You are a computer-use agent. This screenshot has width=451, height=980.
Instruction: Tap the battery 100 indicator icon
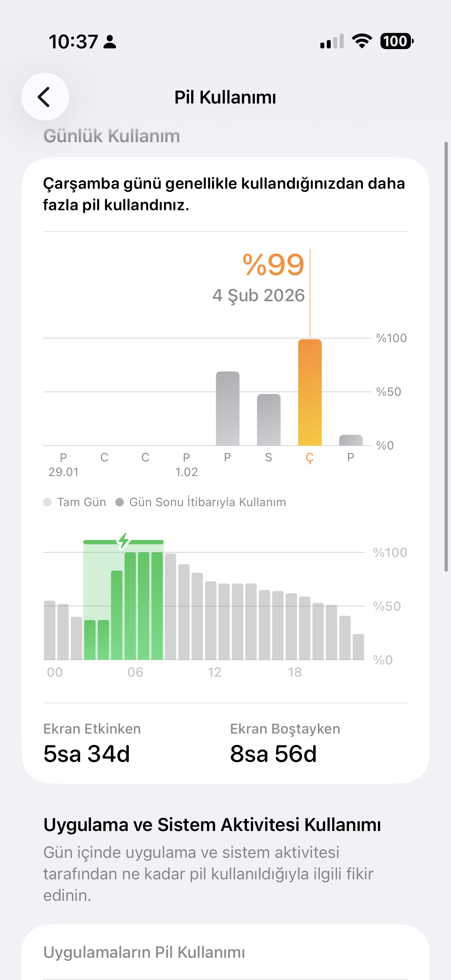pos(397,41)
